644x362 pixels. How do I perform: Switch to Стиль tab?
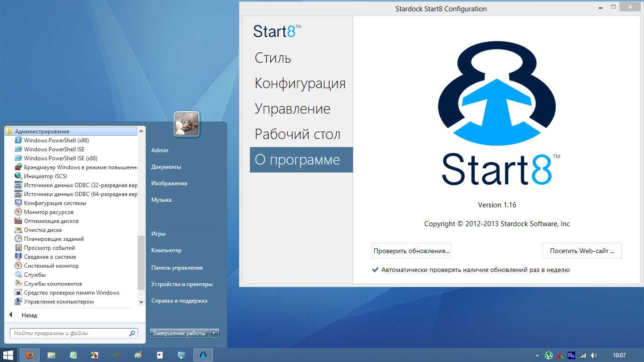coord(273,58)
